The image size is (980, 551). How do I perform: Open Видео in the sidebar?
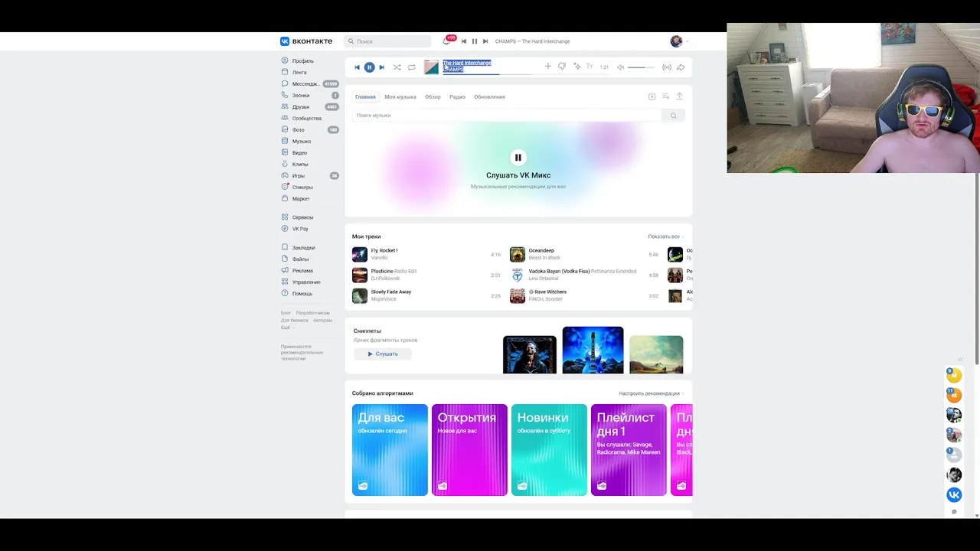click(299, 153)
